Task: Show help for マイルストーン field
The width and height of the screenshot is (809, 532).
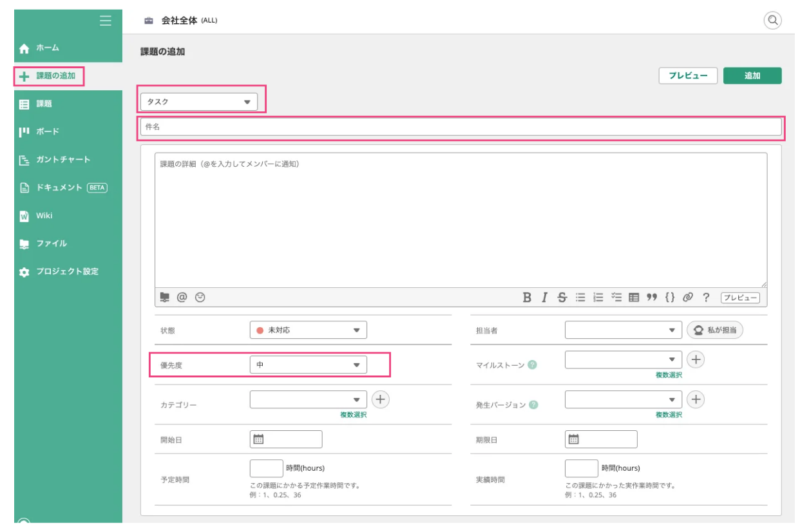Action: click(532, 365)
